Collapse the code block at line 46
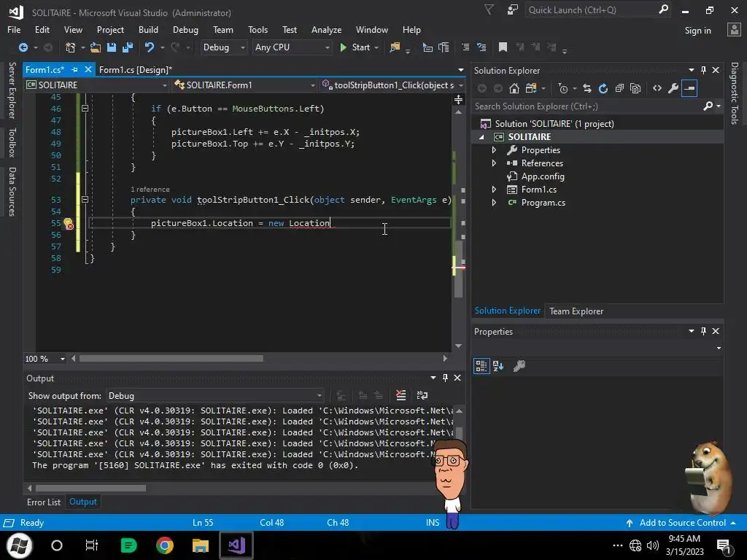The image size is (747, 560). (x=85, y=109)
